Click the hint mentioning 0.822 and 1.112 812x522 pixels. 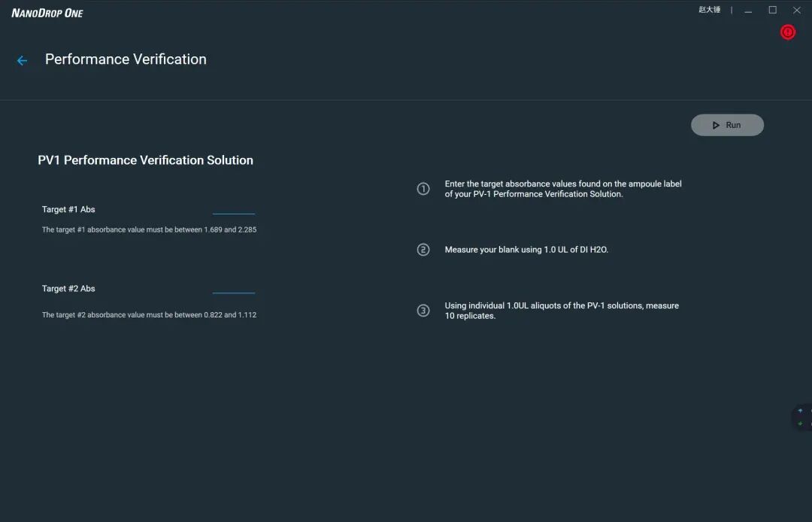pyautogui.click(x=149, y=315)
